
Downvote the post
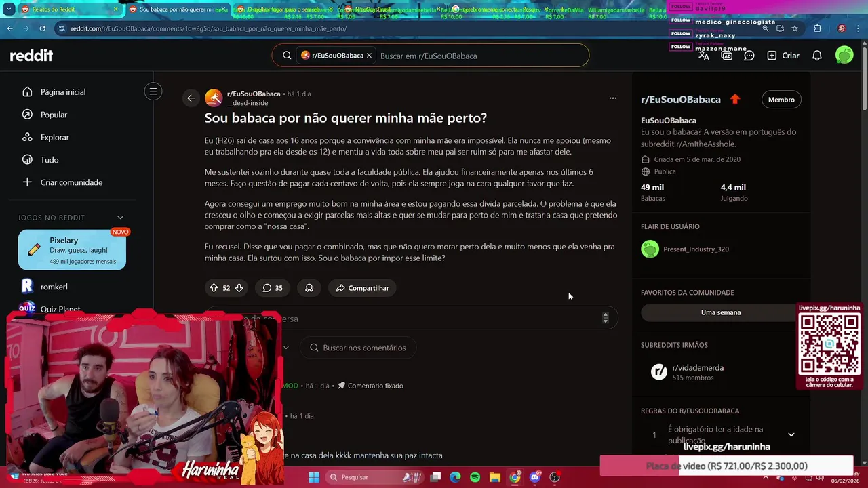[x=239, y=288]
